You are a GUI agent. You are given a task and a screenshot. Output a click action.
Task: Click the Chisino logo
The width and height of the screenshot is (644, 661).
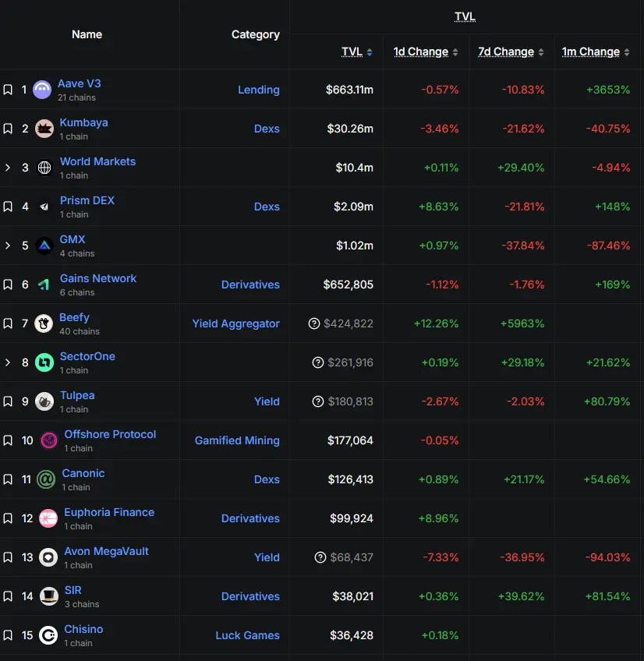[48, 635]
